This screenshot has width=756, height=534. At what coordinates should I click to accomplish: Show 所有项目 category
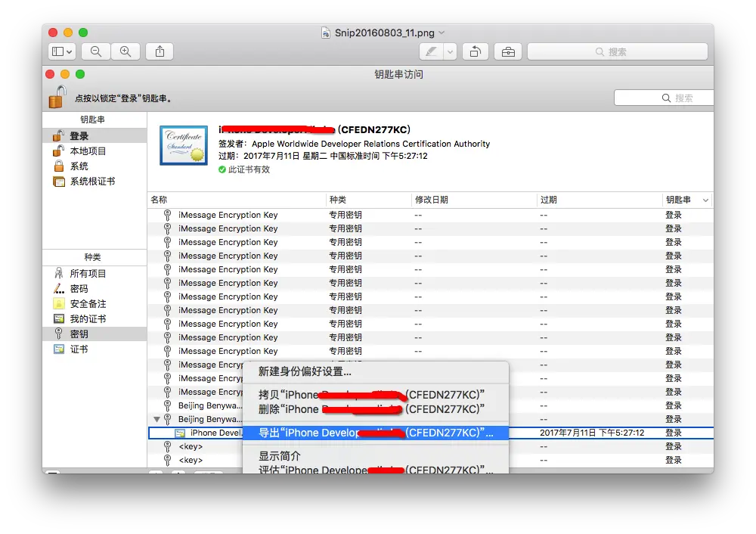coord(94,274)
